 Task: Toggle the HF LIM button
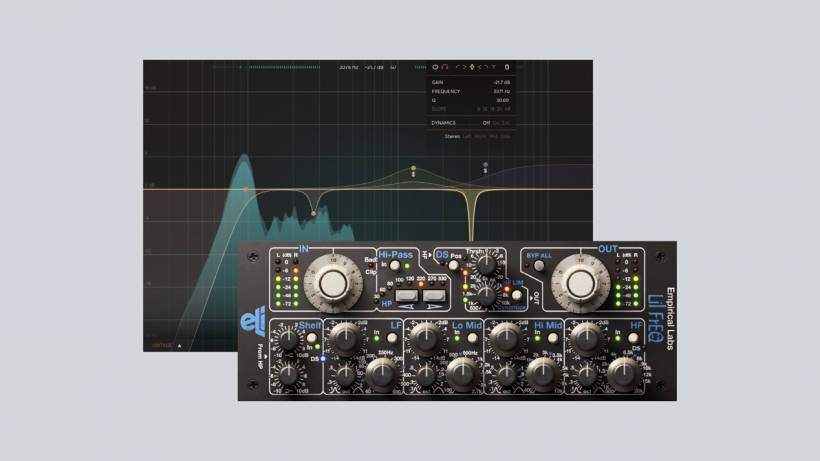[x=517, y=295]
